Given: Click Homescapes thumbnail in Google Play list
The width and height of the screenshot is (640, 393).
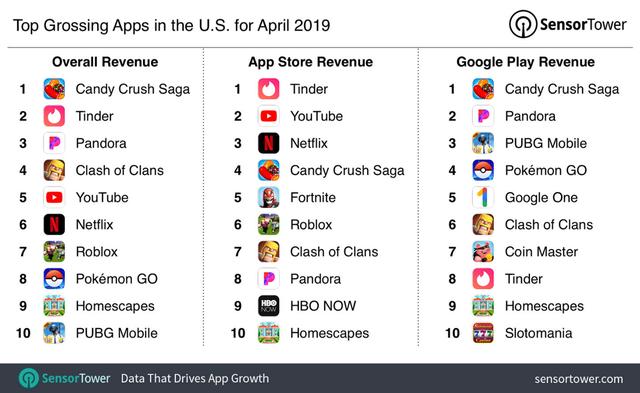Looking at the screenshot, I should (x=483, y=306).
